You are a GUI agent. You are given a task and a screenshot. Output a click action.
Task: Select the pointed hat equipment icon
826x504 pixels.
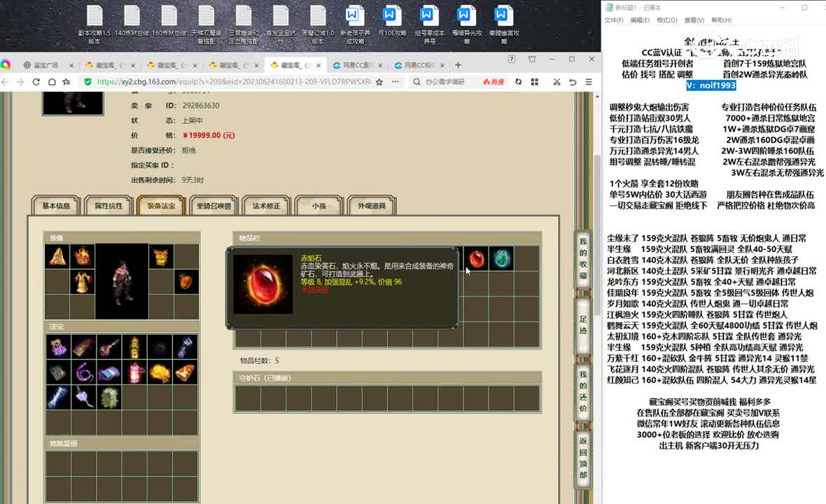[x=57, y=257]
